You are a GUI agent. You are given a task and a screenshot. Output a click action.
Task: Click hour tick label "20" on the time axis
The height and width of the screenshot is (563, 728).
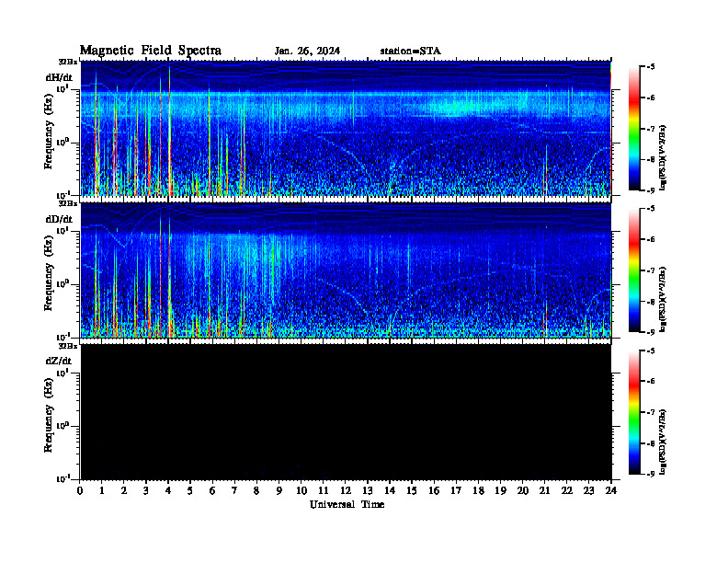pyautogui.click(x=522, y=491)
